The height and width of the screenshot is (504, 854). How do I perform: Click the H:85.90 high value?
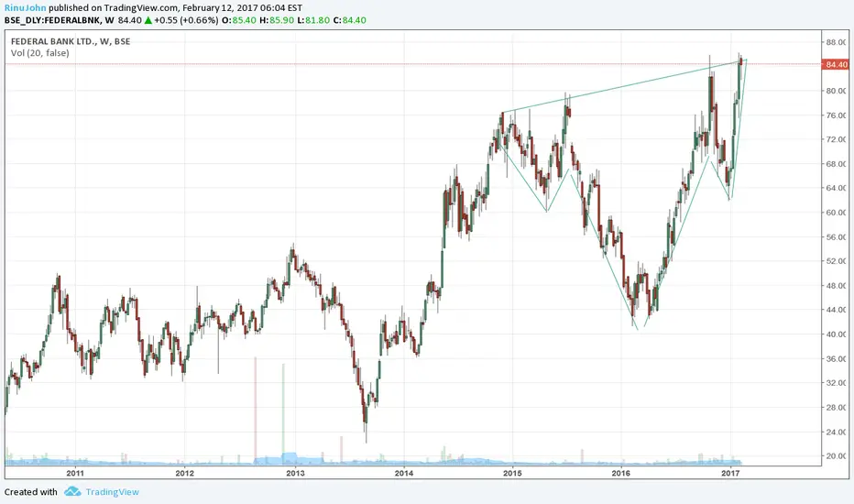(x=277, y=20)
